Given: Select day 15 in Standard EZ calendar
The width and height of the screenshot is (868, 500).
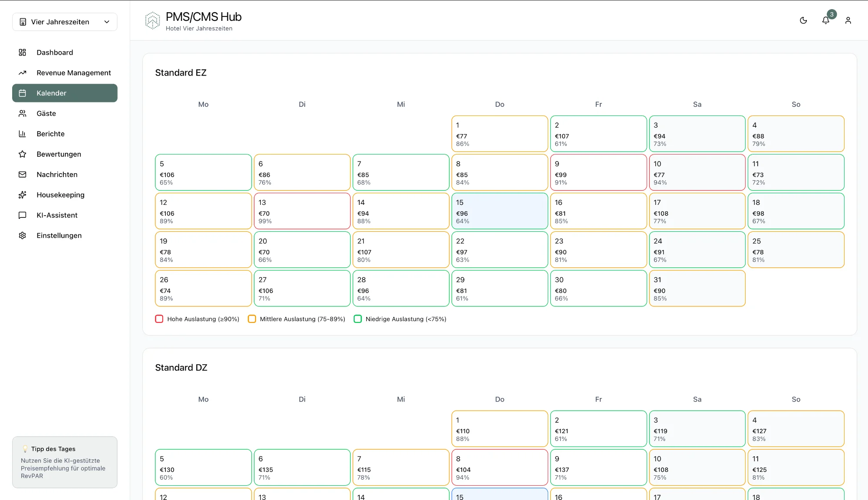Looking at the screenshot, I should [500, 211].
